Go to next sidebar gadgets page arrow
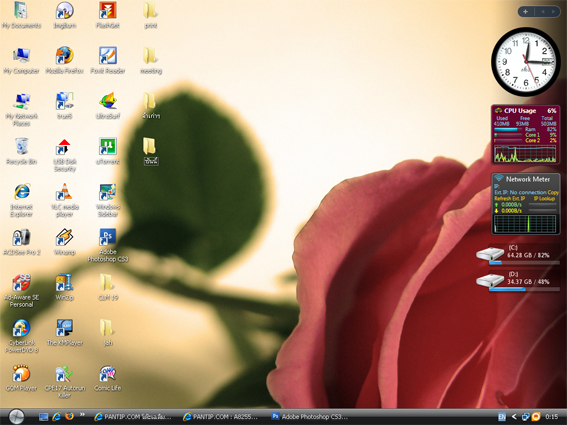567x425 pixels. click(553, 12)
